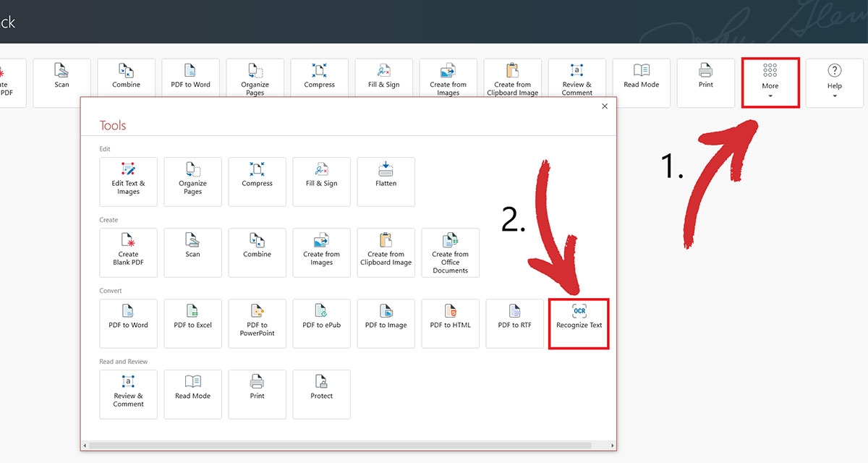Click PDF to Image tool
868x463 pixels.
(x=386, y=323)
